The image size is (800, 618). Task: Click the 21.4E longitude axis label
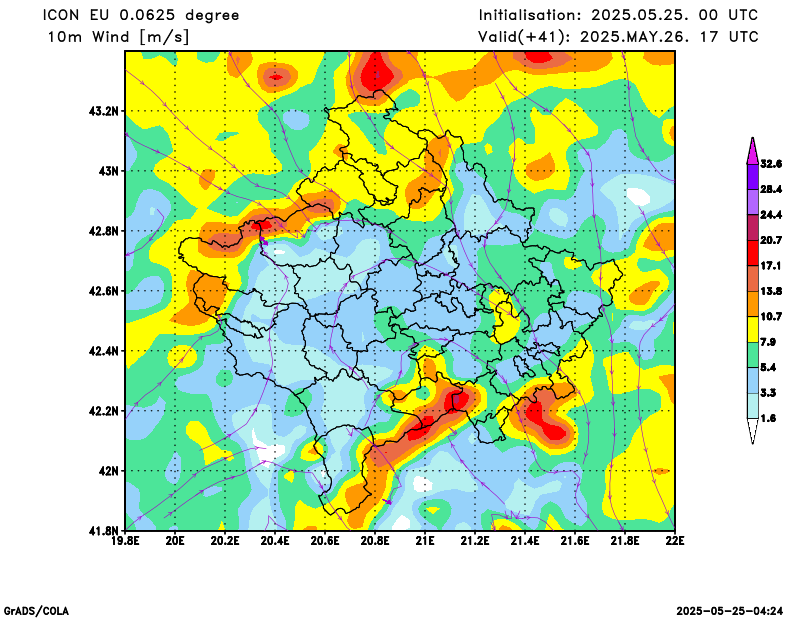pyautogui.click(x=526, y=540)
